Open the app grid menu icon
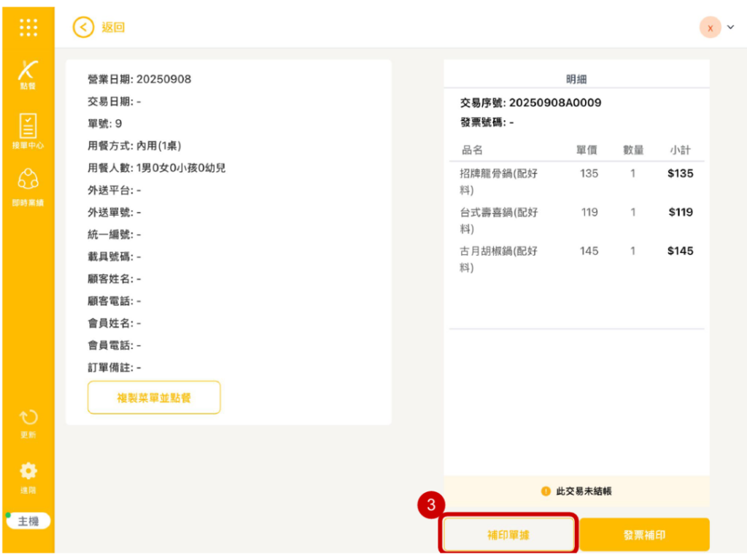 [x=28, y=28]
